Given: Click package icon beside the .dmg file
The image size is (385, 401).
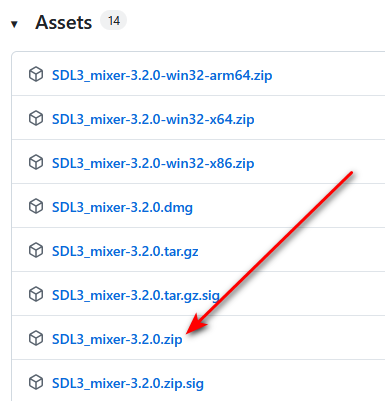Looking at the screenshot, I should 36,206.
